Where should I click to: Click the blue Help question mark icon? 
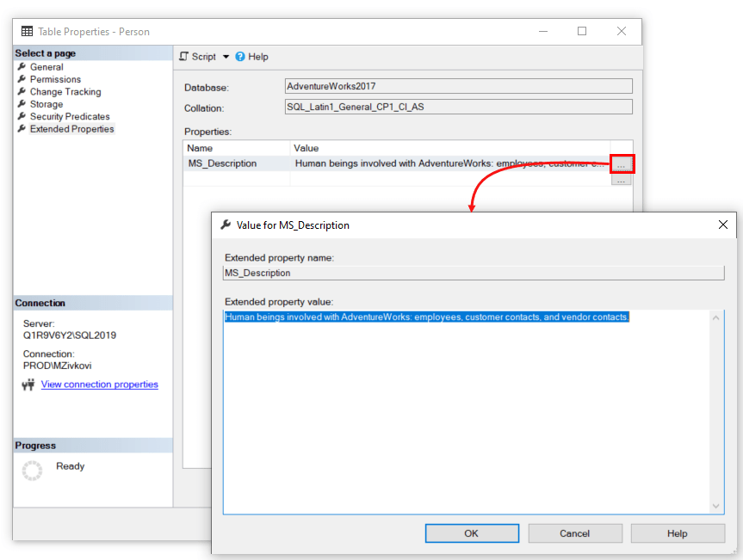point(238,56)
